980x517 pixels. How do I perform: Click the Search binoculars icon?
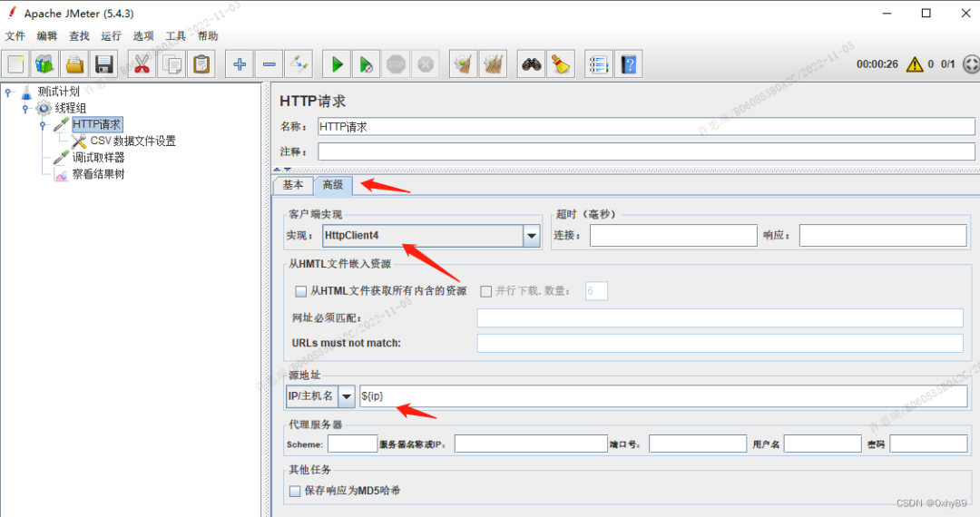pyautogui.click(x=531, y=64)
